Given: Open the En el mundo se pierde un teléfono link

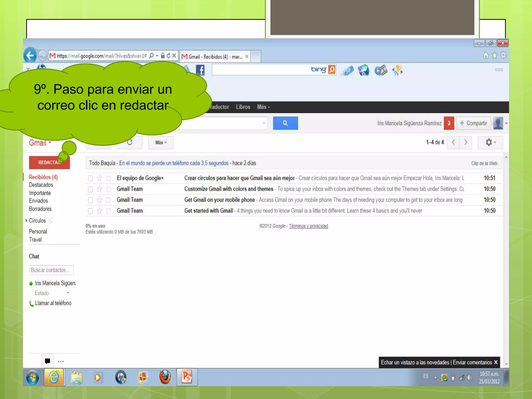Looking at the screenshot, I should click(174, 163).
